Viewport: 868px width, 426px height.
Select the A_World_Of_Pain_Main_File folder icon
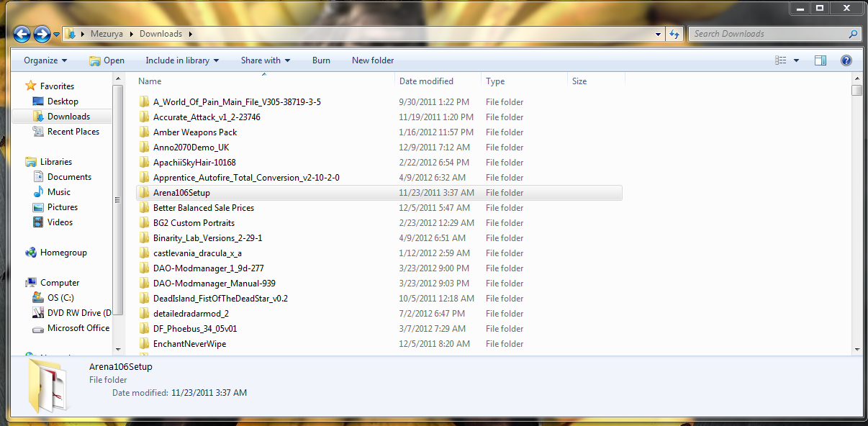145,101
